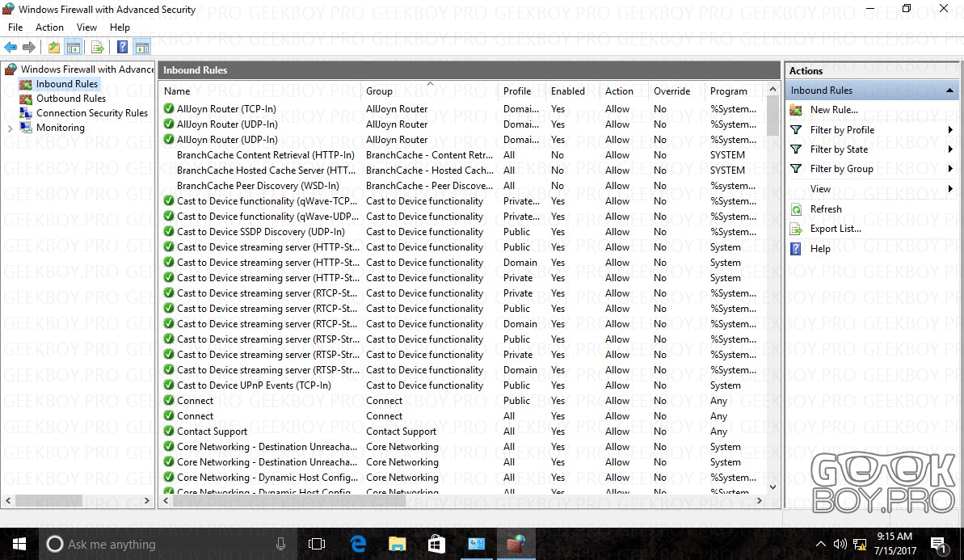This screenshot has height=560, width=964.
Task: Sort by the Name column header
Action: click(261, 91)
